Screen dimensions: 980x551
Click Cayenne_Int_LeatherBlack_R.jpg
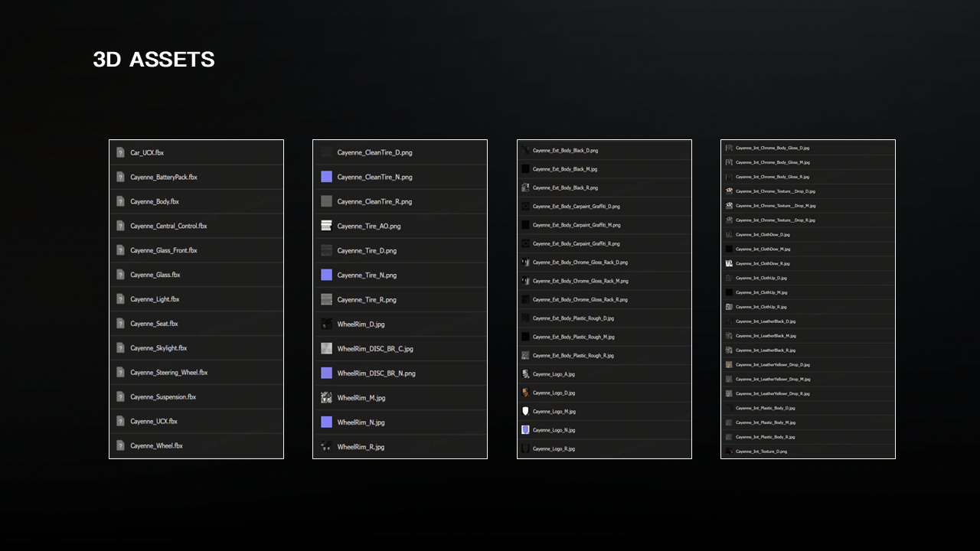(766, 350)
